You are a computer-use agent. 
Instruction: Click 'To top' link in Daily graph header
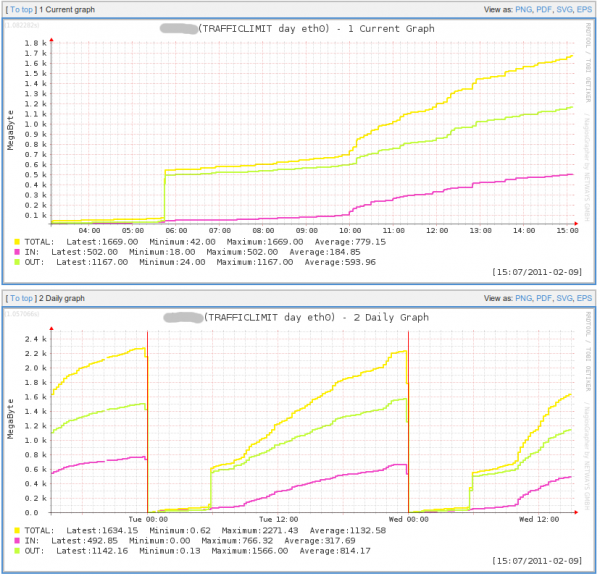[x=22, y=298]
